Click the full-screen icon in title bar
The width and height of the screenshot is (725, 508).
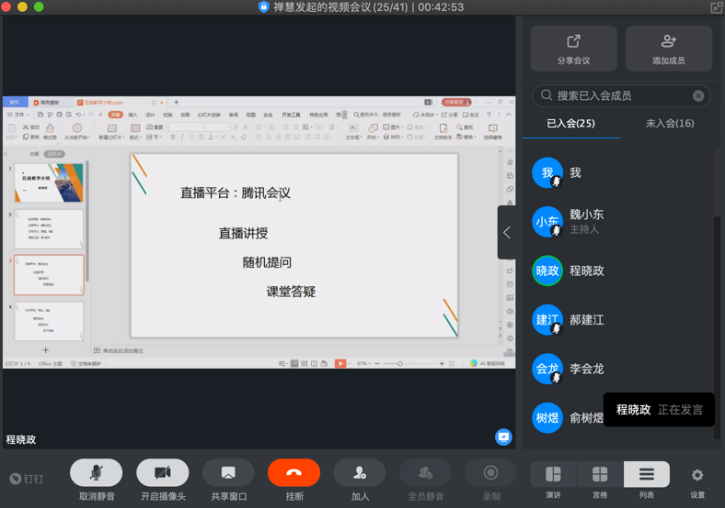pyautogui.click(x=716, y=7)
